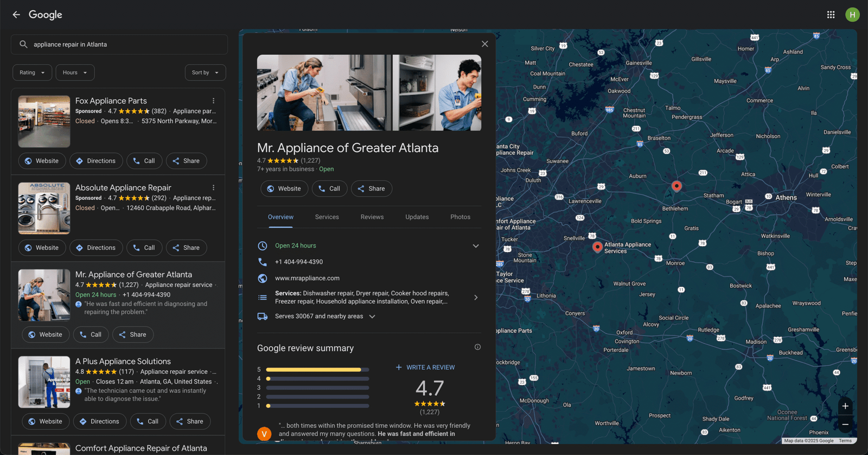The image size is (868, 455).
Task: Click the Terms link on the map
Action: coord(845,441)
